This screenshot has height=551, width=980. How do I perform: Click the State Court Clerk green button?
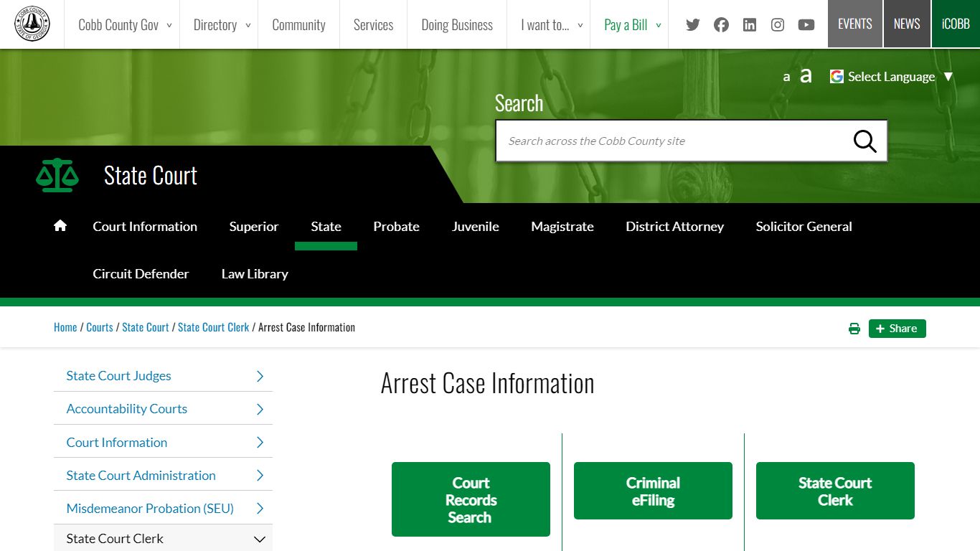(x=835, y=491)
